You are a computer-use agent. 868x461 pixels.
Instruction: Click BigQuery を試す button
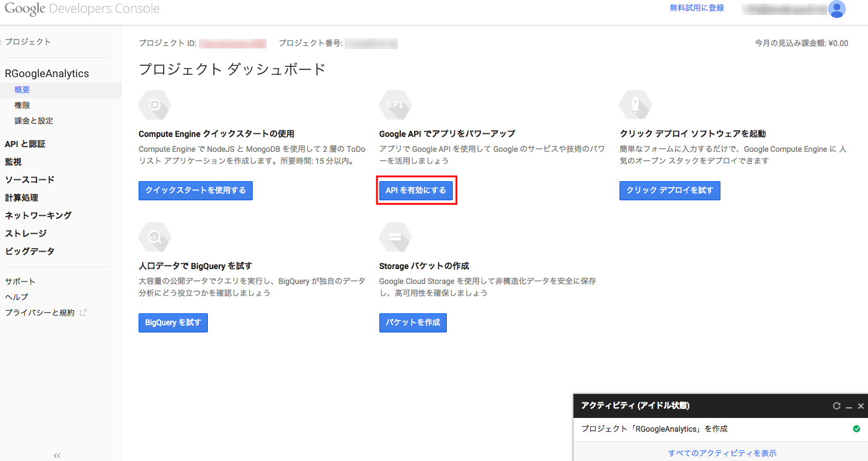point(173,322)
